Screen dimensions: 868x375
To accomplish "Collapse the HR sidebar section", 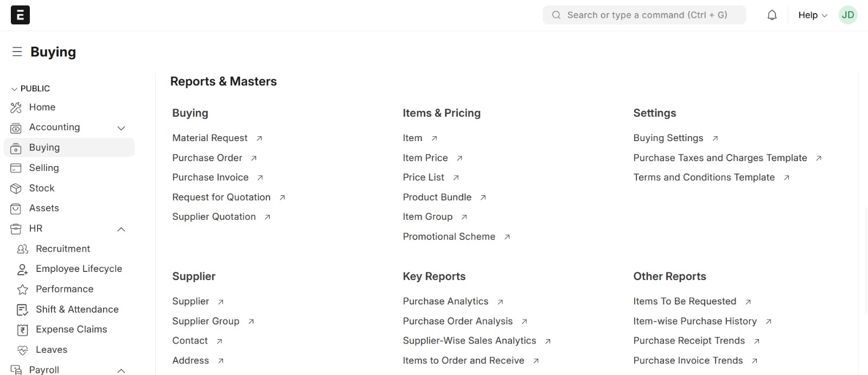I will (x=121, y=229).
